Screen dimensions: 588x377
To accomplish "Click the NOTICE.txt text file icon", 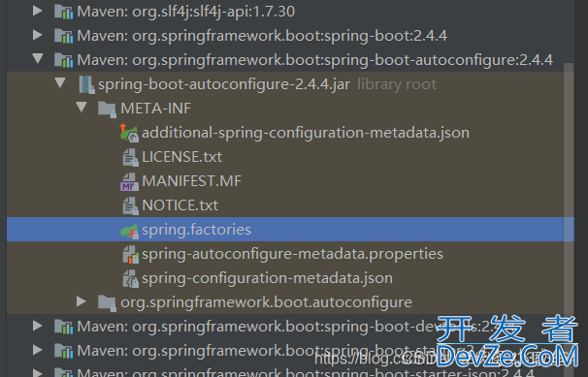I will tap(130, 205).
